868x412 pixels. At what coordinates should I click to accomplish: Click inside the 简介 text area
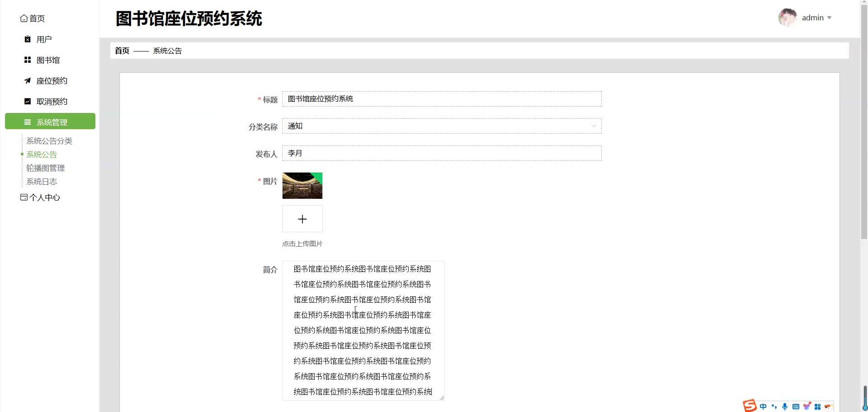pos(363,331)
